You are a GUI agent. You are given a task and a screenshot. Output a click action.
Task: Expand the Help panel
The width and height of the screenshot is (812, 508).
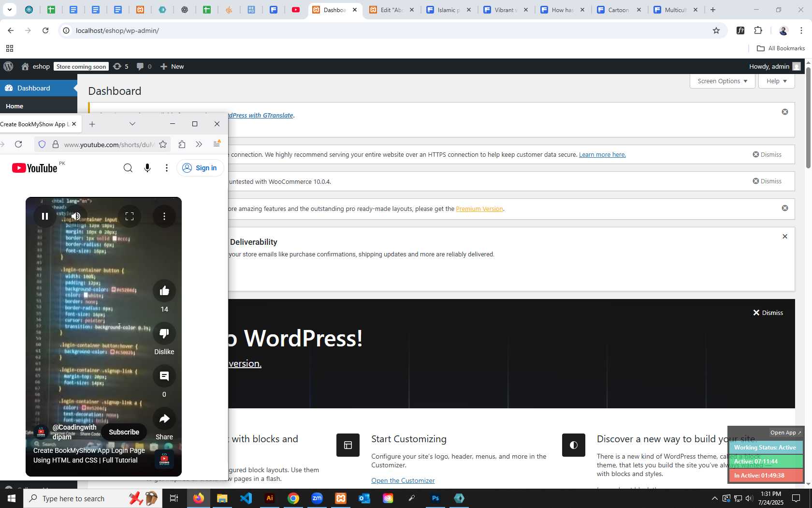tap(777, 81)
